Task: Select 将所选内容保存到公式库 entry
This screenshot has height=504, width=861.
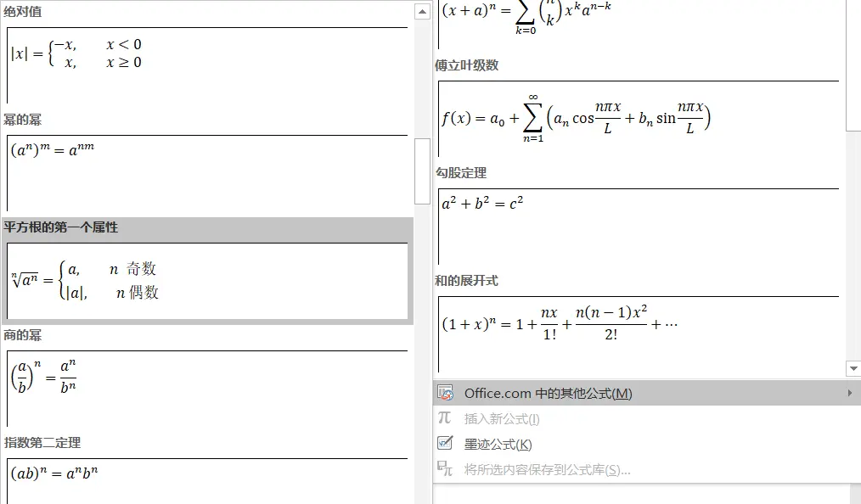Action: pos(646,470)
